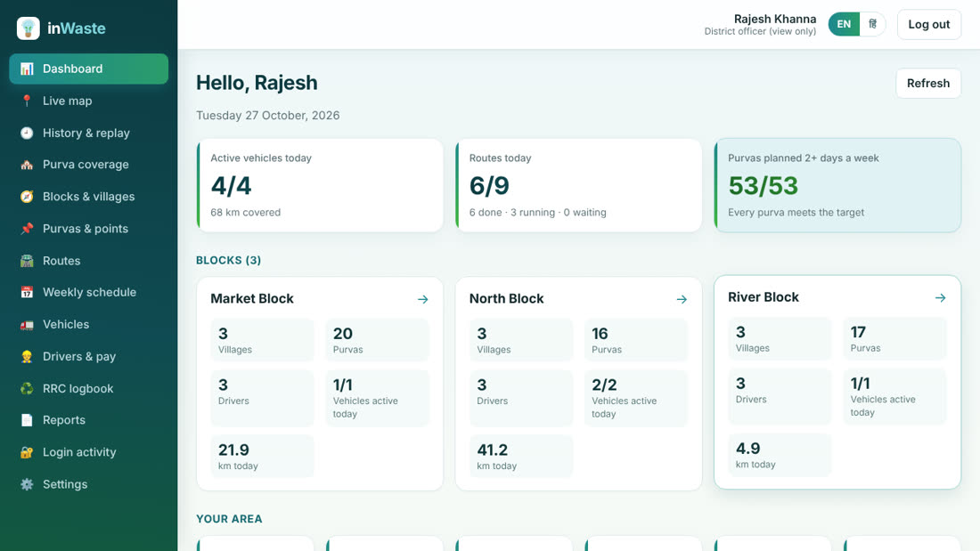Click the Rajesh Khanna user name
Viewport: 980px width, 551px height.
775,19
